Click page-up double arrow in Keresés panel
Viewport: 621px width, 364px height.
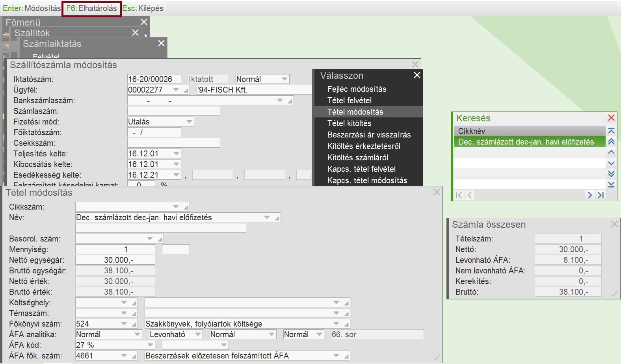click(611, 141)
